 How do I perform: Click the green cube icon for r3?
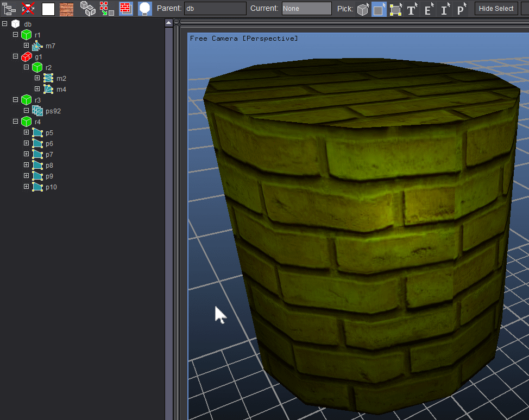26,100
